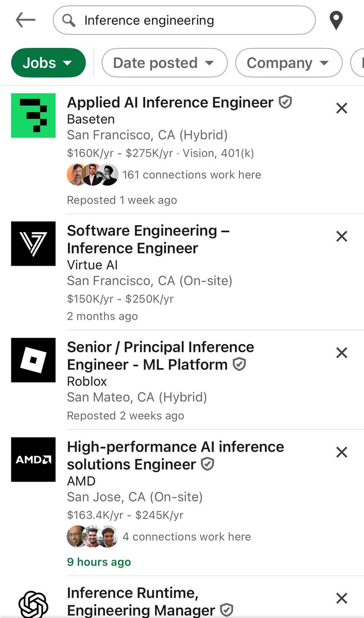The width and height of the screenshot is (364, 618).
Task: Tap the back arrow icon
Action: [25, 20]
